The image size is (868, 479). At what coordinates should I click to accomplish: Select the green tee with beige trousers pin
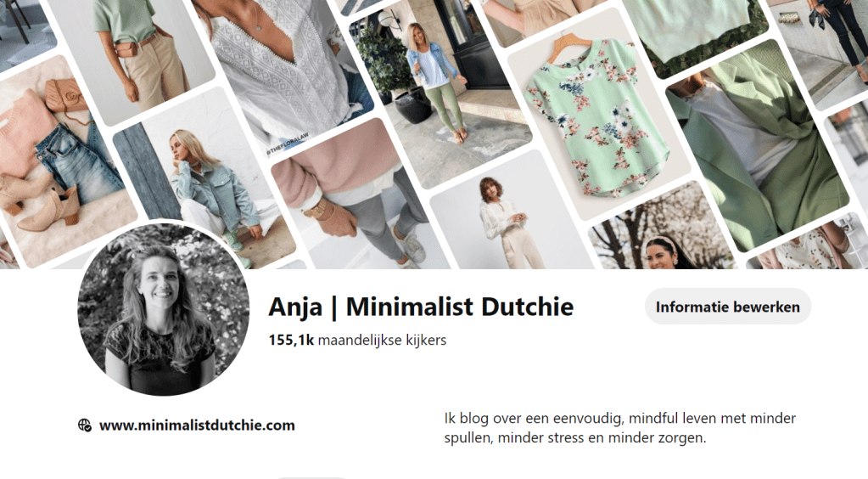coord(133,55)
